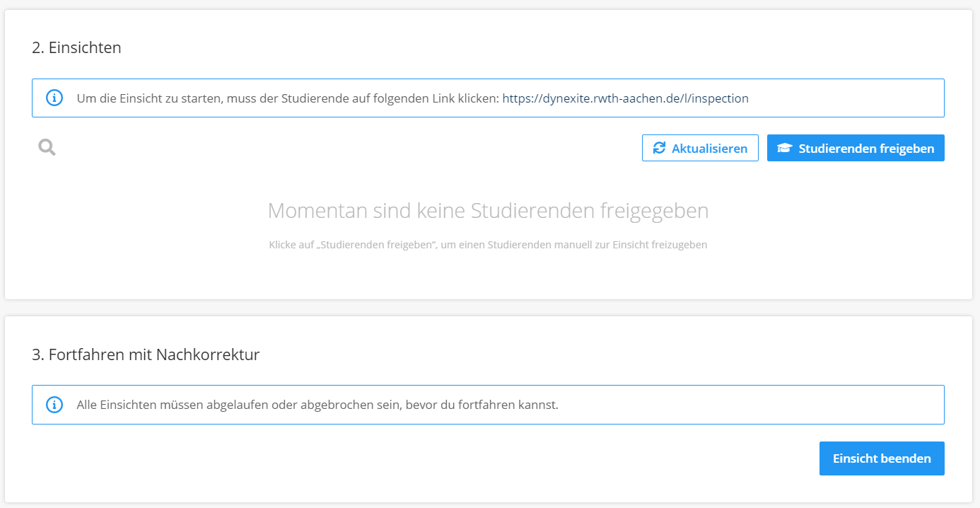Click the graduation cap icon on Studierenden freigeben
Viewport: 980px width, 508px height.
(785, 148)
